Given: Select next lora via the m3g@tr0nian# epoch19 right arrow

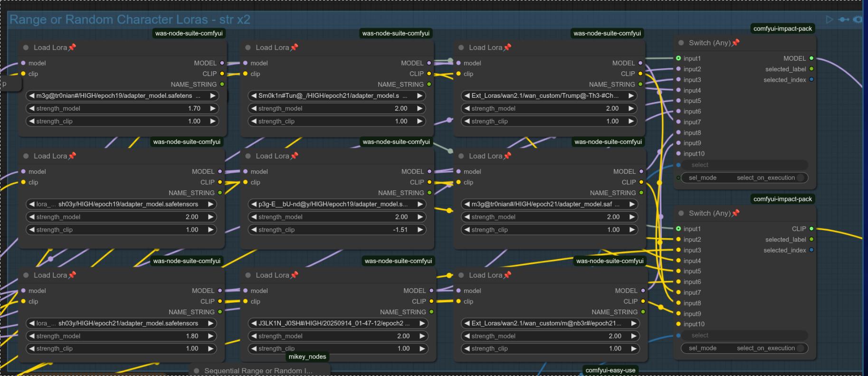Looking at the screenshot, I should (x=213, y=95).
